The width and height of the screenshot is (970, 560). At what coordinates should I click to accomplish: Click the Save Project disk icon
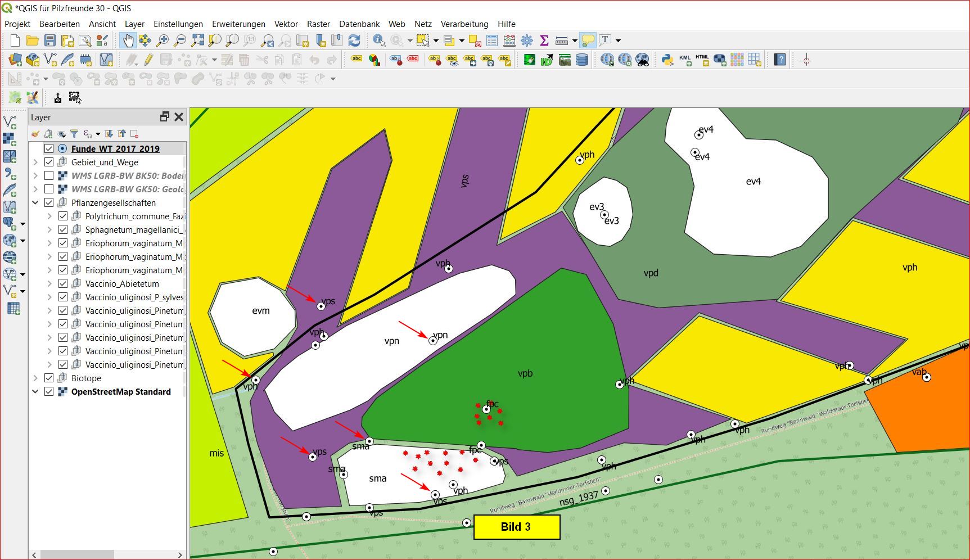pyautogui.click(x=50, y=40)
